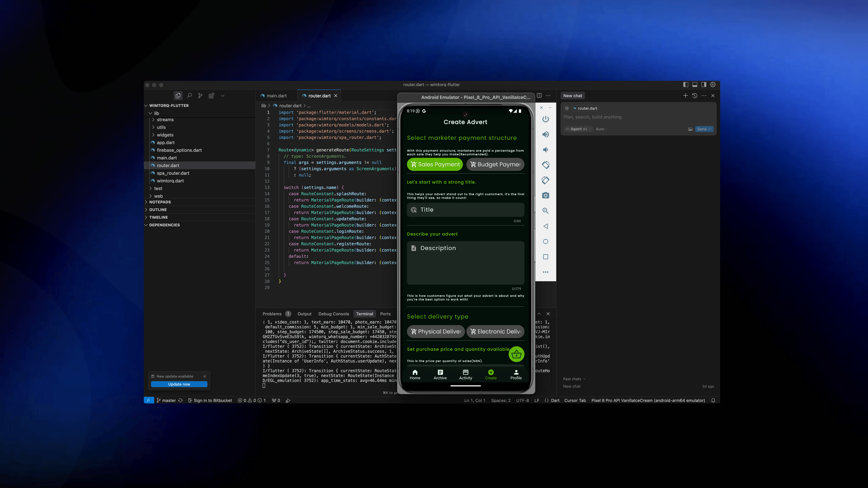Click the Title input field
Screen dimensions: 868x488
click(465, 210)
